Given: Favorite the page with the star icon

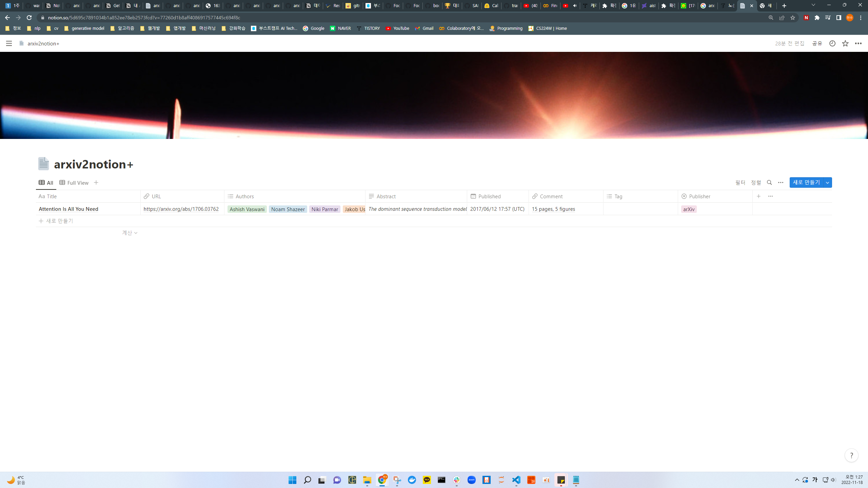Looking at the screenshot, I should pos(845,43).
